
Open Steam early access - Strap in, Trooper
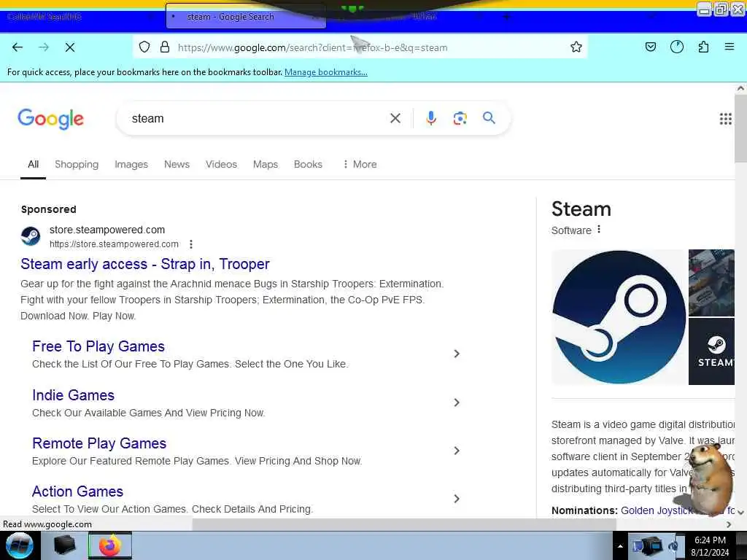[145, 264]
